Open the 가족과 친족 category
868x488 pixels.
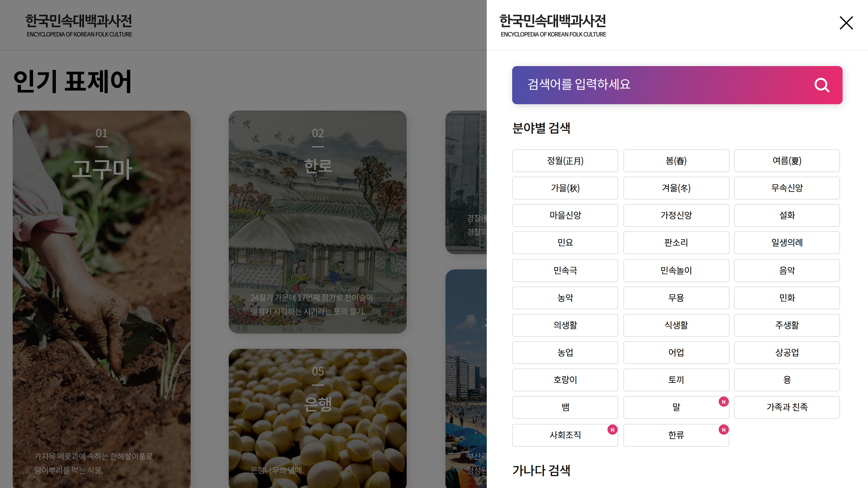click(787, 407)
